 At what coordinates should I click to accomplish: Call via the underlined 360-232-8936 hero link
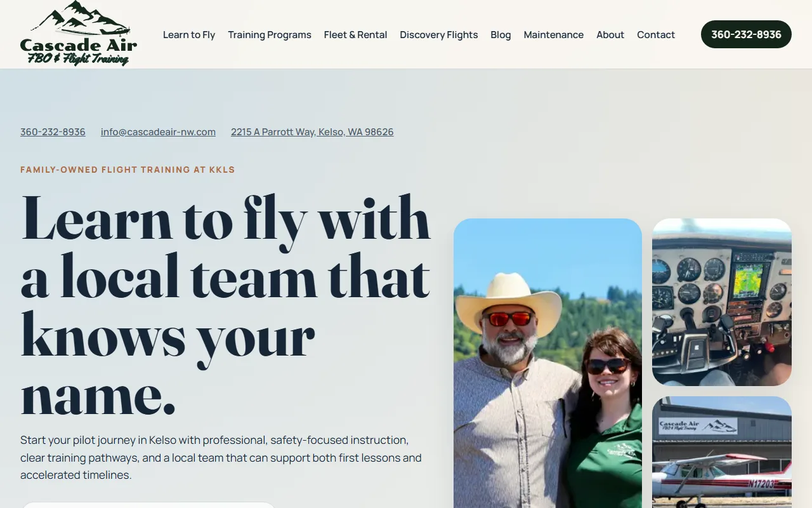pyautogui.click(x=53, y=132)
